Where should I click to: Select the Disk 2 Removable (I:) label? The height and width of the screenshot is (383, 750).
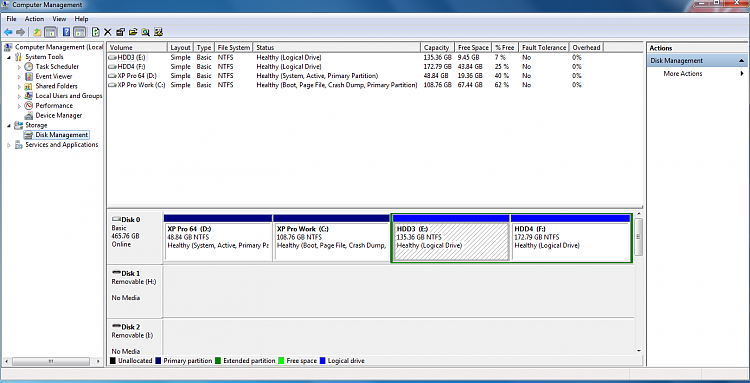135,337
